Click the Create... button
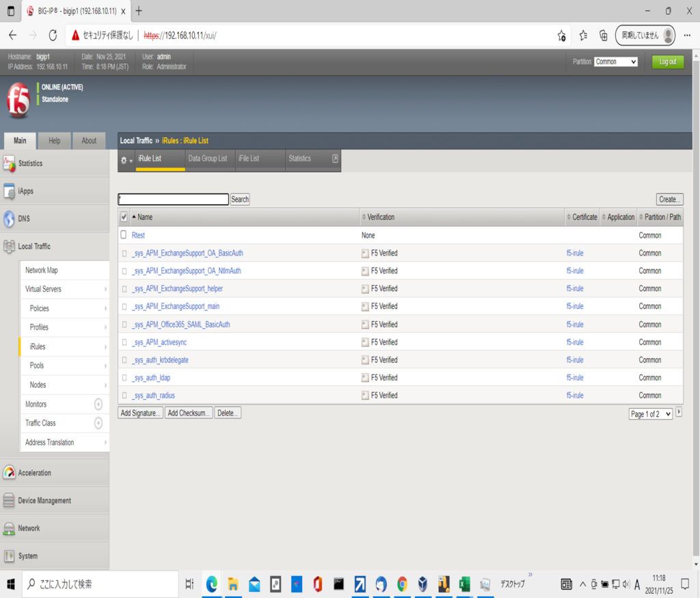The width and height of the screenshot is (700, 598). (669, 200)
